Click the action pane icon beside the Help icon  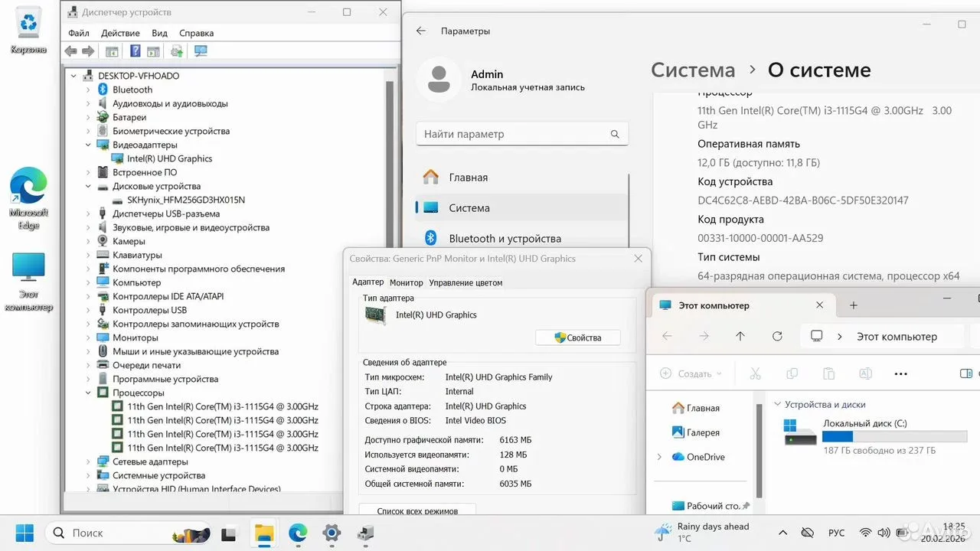click(153, 51)
